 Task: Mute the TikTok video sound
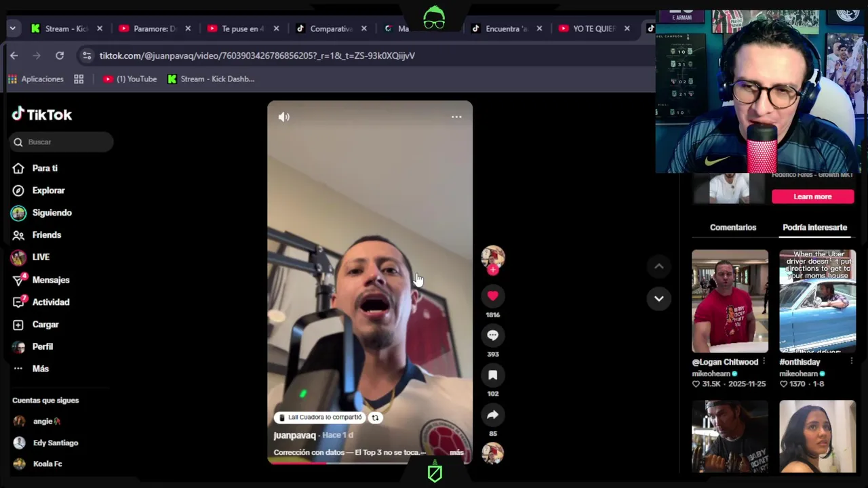tap(283, 117)
